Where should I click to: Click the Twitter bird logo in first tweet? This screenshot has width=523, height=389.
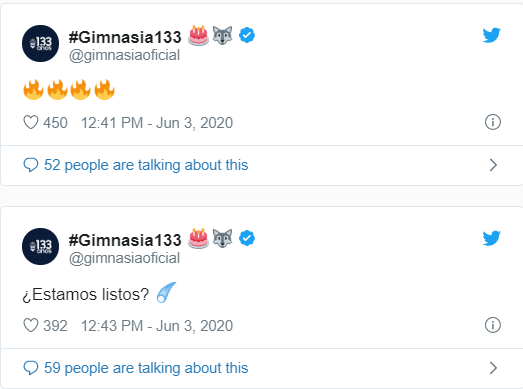[491, 35]
